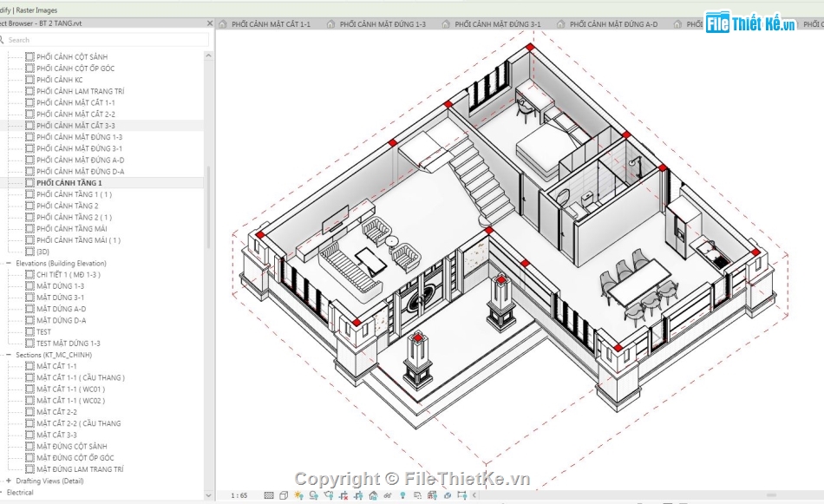The width and height of the screenshot is (824, 504).
Task: Click the Lock 3D View house icon
Action: coord(373,495)
